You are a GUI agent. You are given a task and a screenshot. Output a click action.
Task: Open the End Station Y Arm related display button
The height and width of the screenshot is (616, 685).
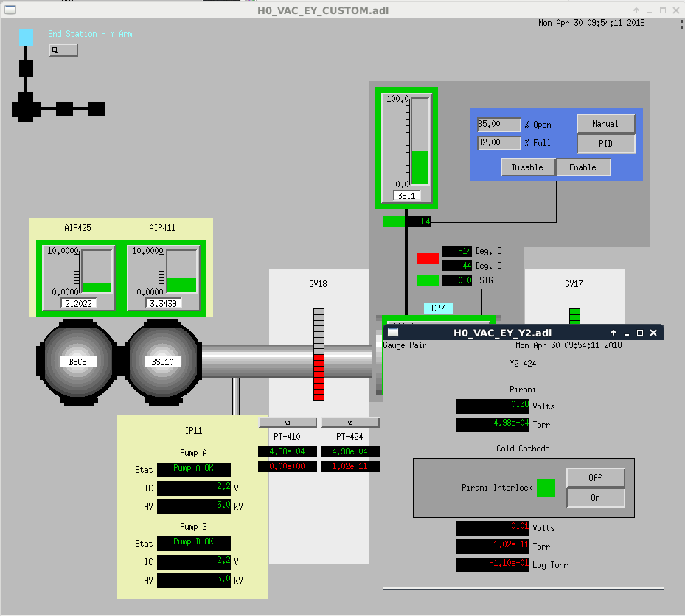pyautogui.click(x=63, y=50)
